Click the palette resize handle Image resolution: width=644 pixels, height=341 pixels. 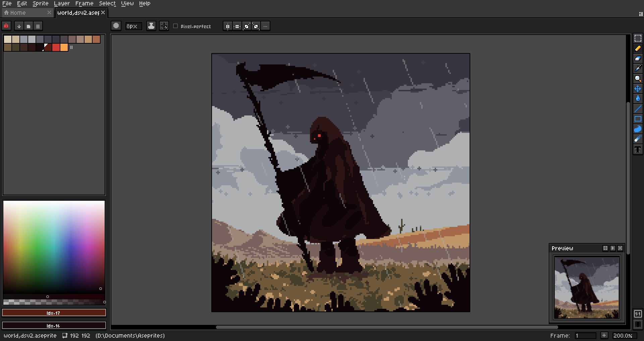(71, 47)
